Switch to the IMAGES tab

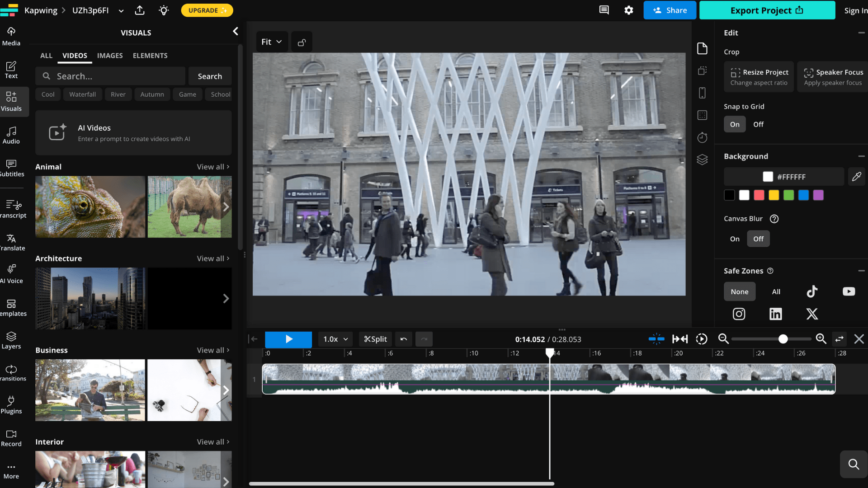point(110,56)
